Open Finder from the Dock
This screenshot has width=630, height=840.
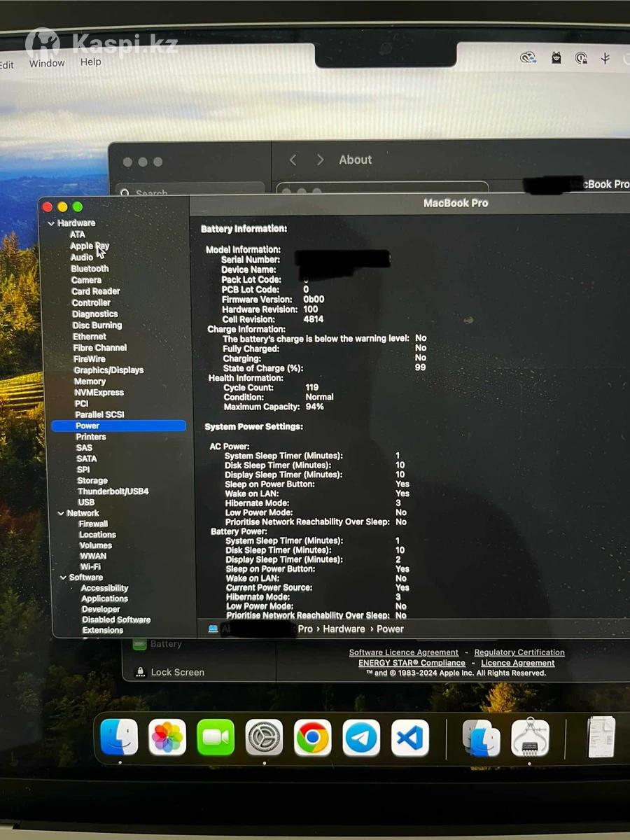coord(119,737)
